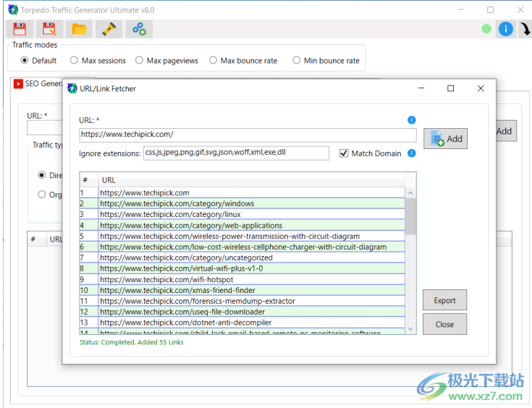Select the category/linux URL row
This screenshot has height=408, width=532.
242,214
